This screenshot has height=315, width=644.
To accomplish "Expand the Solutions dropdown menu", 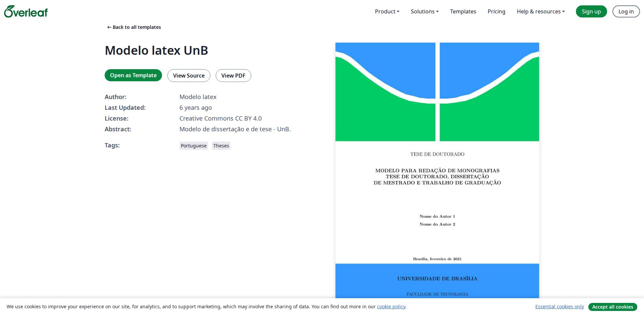I will [425, 11].
